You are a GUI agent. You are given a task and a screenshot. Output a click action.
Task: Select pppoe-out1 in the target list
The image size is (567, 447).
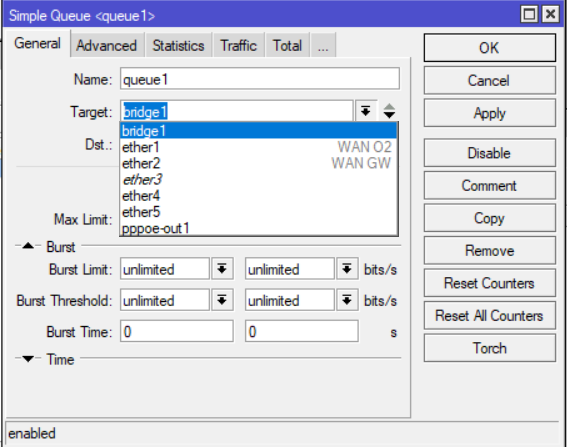pos(258,229)
